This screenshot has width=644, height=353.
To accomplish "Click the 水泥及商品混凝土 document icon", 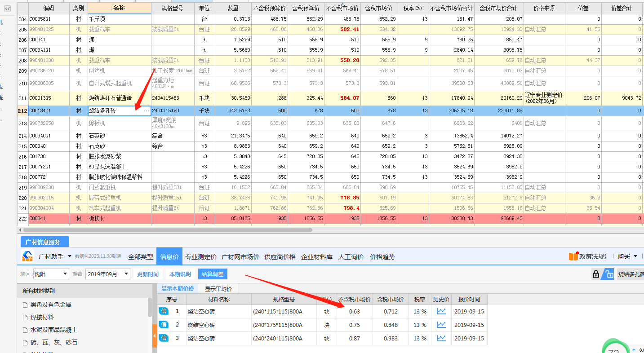I will click(25, 330).
